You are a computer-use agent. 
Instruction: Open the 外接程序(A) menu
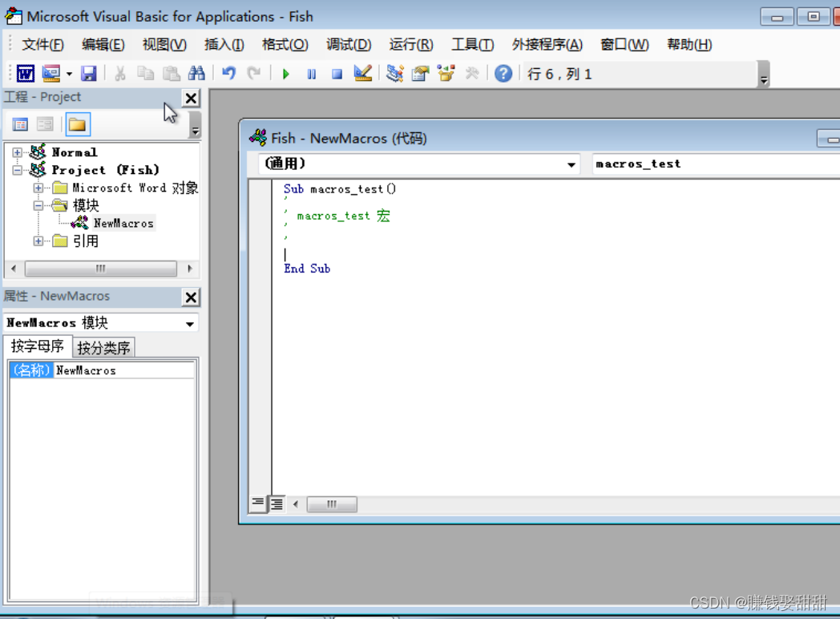click(x=547, y=44)
